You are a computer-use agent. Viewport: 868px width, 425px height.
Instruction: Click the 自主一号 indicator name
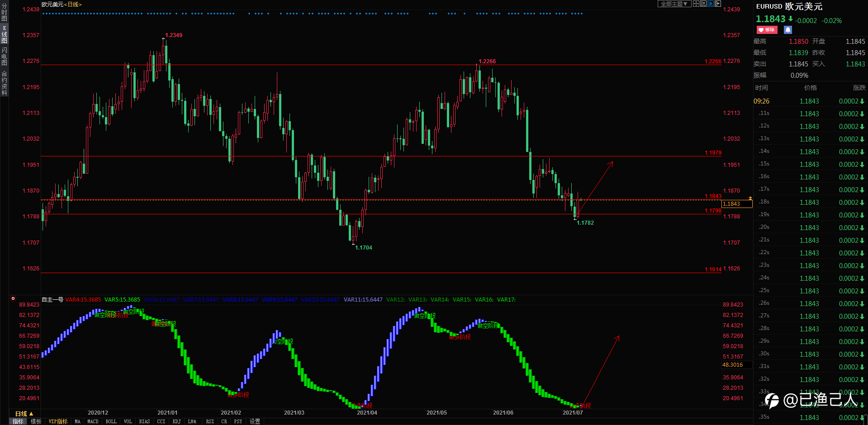(52, 299)
